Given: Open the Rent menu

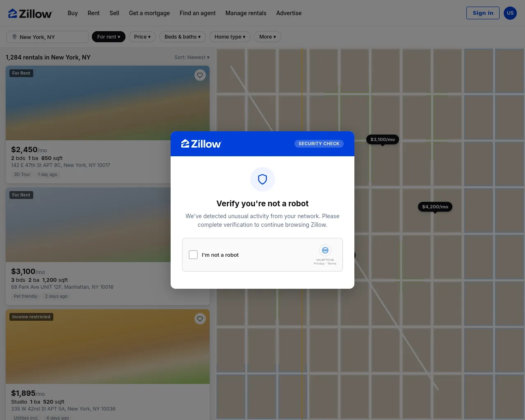Looking at the screenshot, I should point(94,13).
